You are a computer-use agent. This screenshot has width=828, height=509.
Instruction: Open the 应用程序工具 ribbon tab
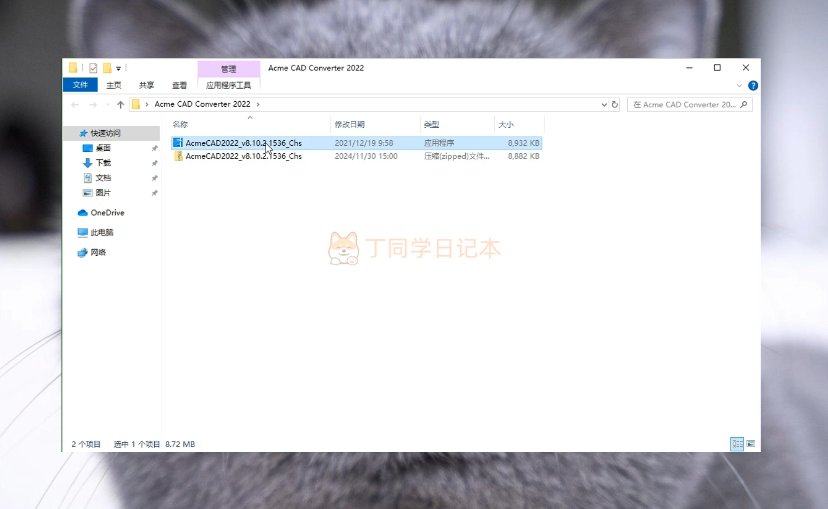tap(229, 85)
